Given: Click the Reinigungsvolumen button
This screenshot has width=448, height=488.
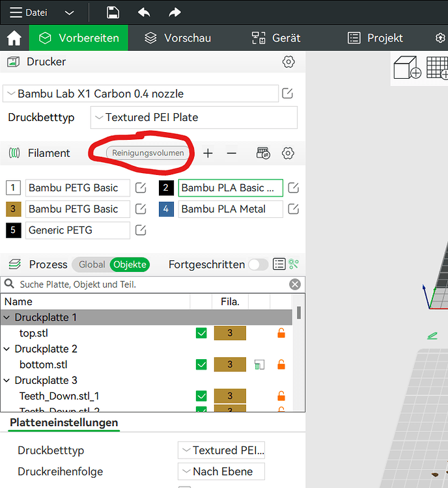Looking at the screenshot, I should point(148,153).
